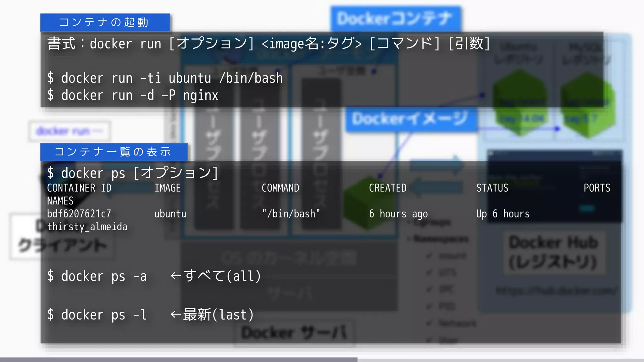Click the blurred Docker サーバ label
The width and height of the screenshot is (644, 362).
[295, 333]
